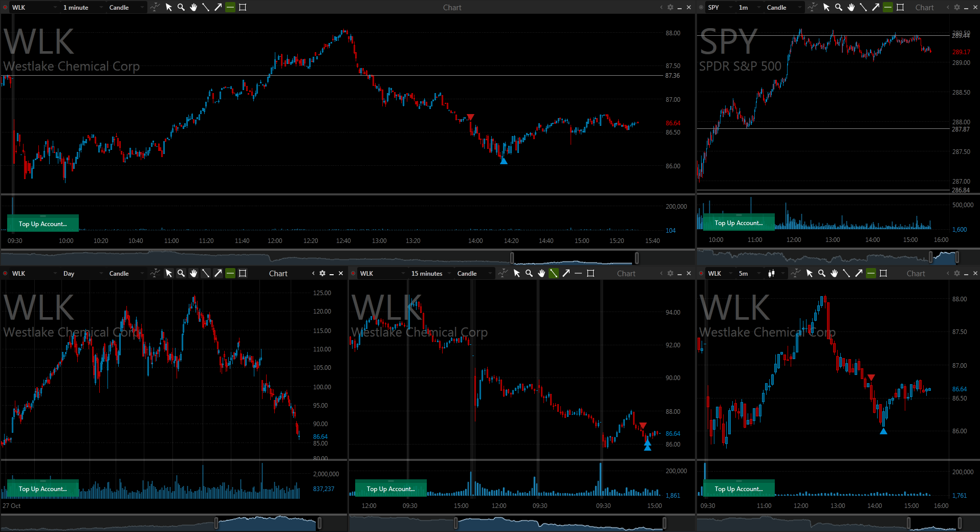Select rectangle tool in WLK 15 minutes chart
Screen dimensions: 980x532
tap(591, 273)
